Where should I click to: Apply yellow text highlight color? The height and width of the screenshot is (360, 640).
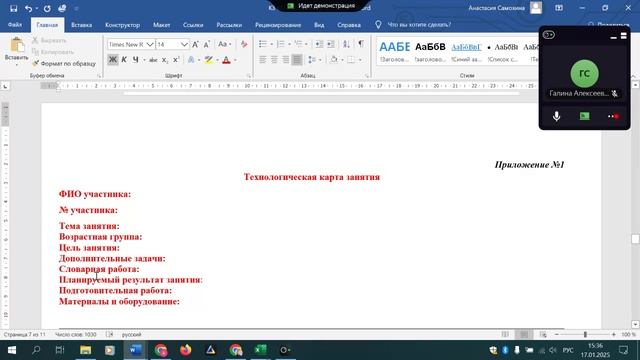pos(209,60)
